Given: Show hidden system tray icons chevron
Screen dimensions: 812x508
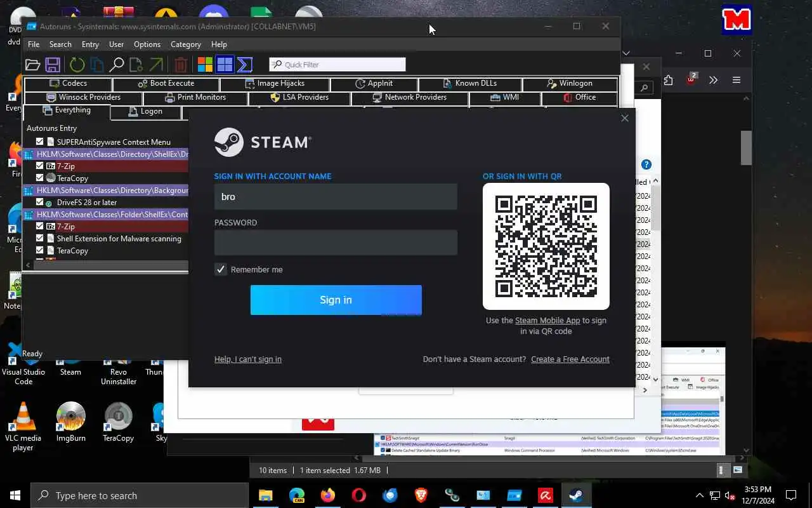Looking at the screenshot, I should [x=700, y=495].
